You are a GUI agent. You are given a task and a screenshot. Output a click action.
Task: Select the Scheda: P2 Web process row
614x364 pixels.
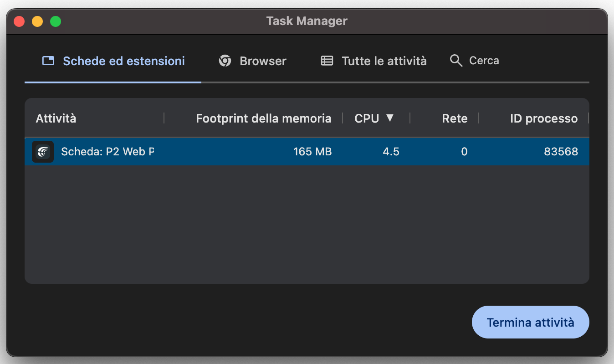click(x=182, y=151)
